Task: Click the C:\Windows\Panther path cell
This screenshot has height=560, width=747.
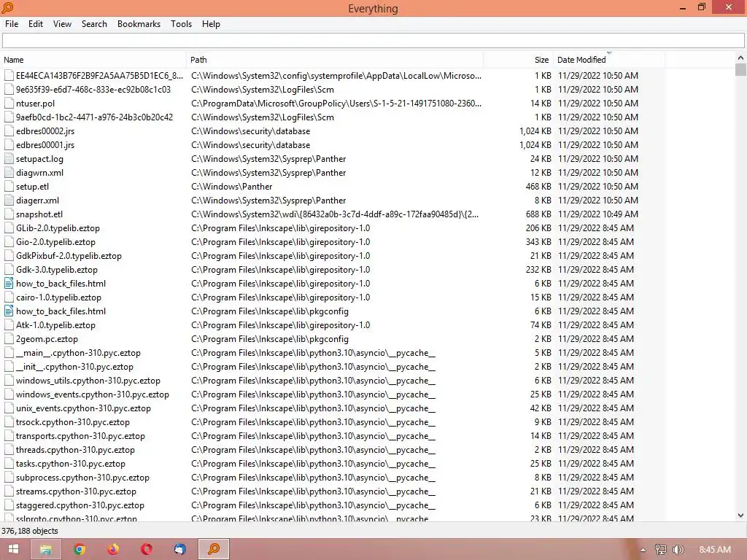Action: pos(231,186)
